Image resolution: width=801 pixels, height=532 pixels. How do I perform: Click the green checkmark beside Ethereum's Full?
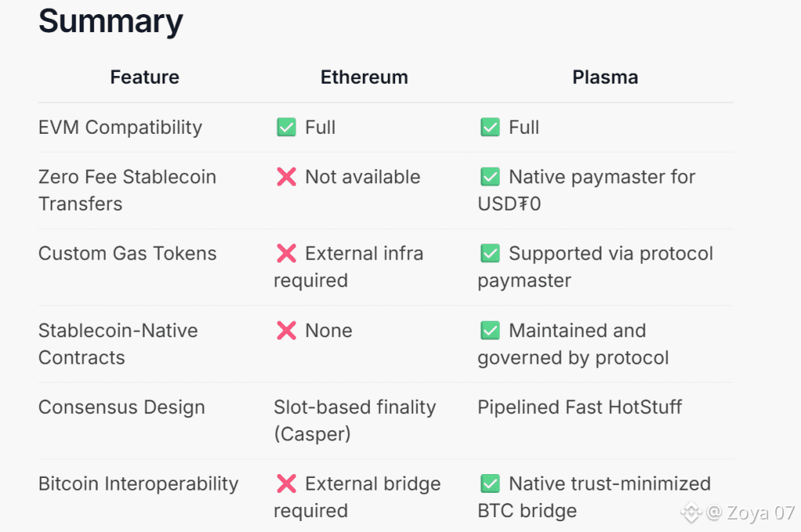(x=286, y=128)
